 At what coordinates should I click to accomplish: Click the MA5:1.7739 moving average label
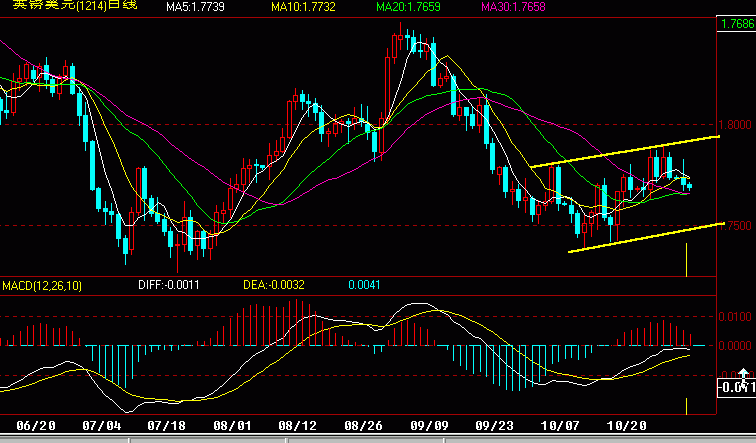point(195,7)
